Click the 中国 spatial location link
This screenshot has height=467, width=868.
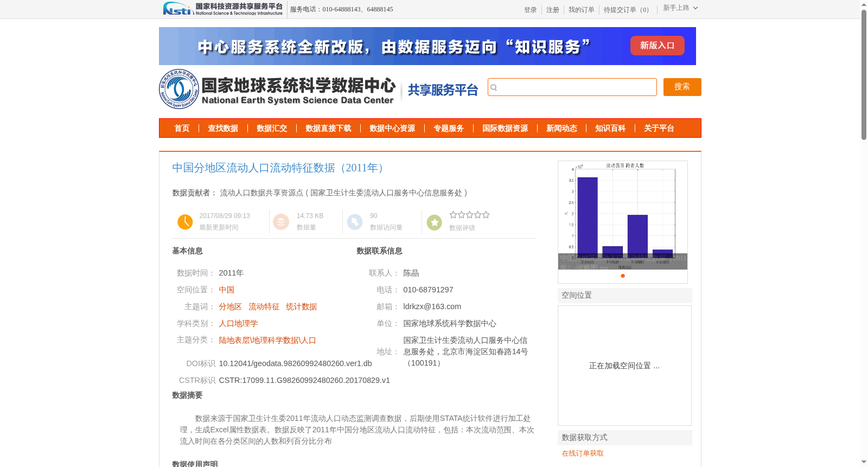pos(227,290)
